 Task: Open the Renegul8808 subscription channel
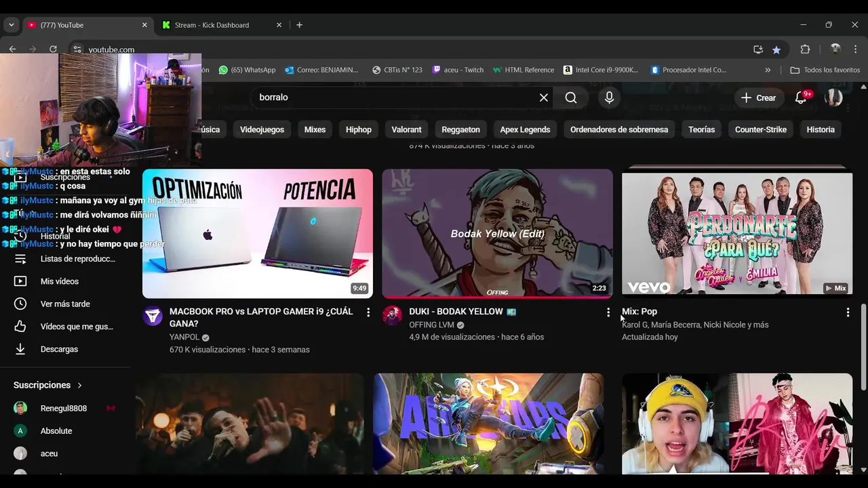(65, 409)
